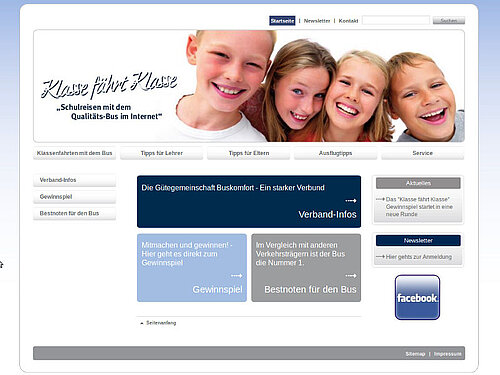Open Kontakt page link
The width and height of the screenshot is (500, 375).
coord(348,21)
